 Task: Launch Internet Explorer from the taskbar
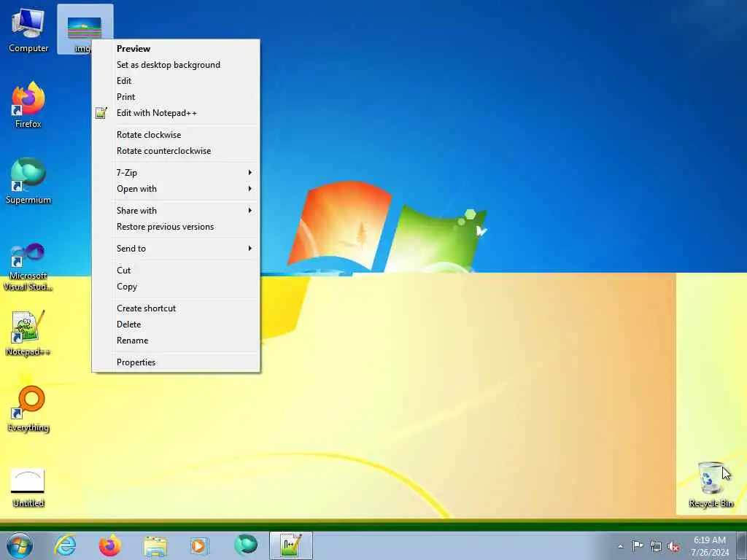pyautogui.click(x=65, y=545)
